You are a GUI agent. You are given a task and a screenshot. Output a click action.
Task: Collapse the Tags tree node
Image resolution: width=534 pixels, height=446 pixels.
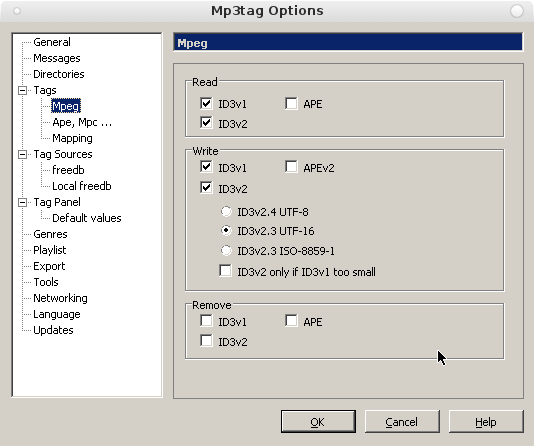tap(22, 90)
